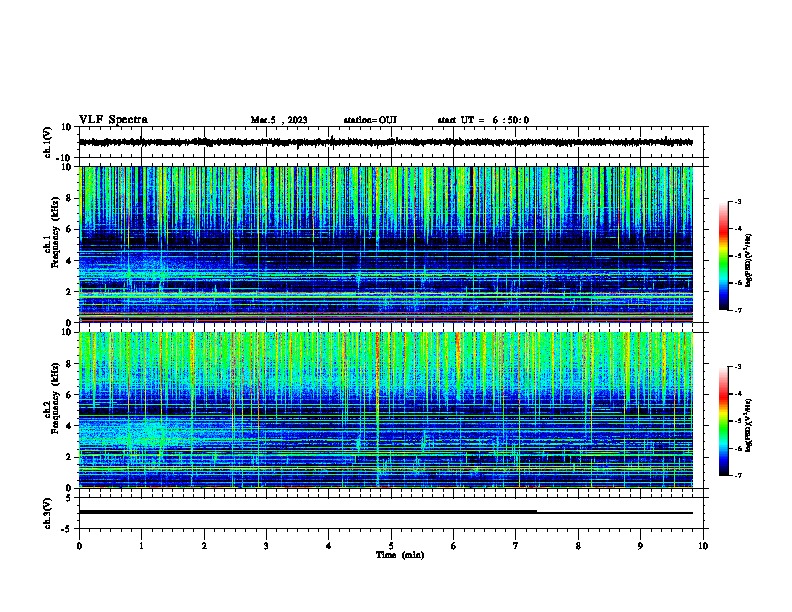The image size is (792, 612).
Task: Select the date label "Mar.5 , 2023"
Action: coord(279,120)
